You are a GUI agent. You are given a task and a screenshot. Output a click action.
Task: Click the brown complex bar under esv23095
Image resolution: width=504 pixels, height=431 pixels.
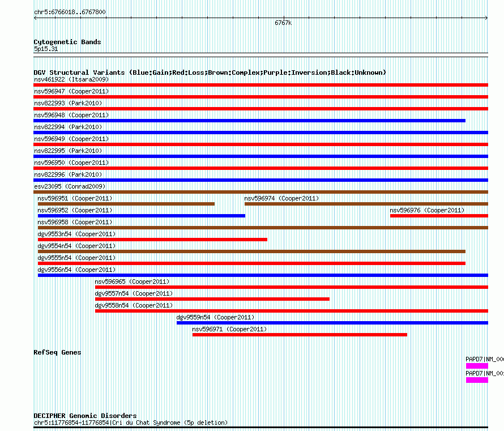[x=260, y=192]
